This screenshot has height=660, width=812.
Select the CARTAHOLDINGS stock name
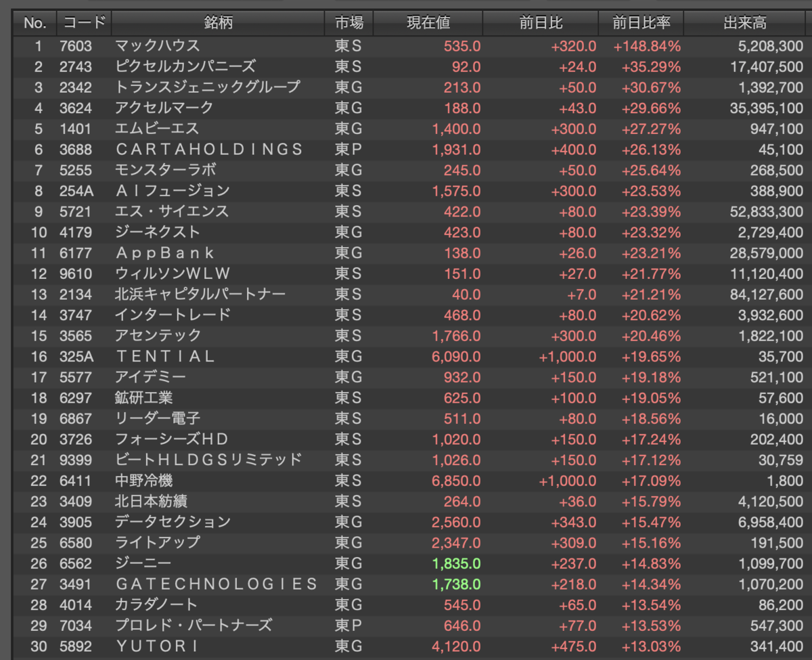point(209,149)
